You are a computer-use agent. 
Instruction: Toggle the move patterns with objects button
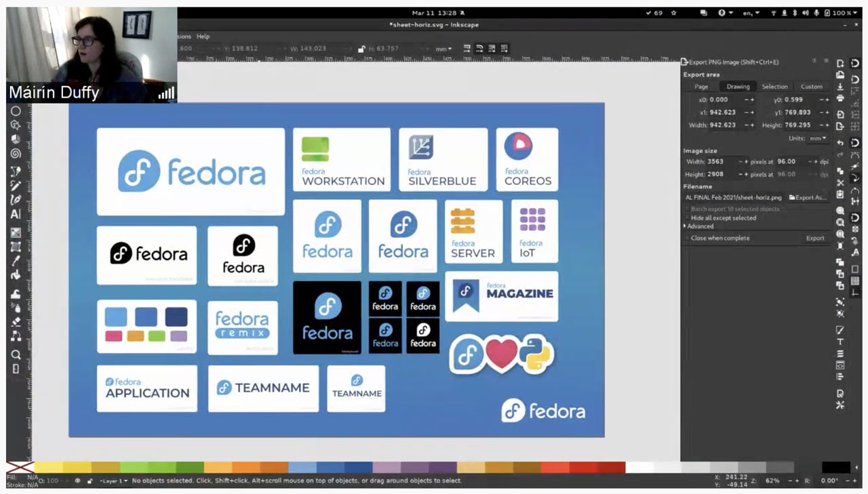pos(503,49)
